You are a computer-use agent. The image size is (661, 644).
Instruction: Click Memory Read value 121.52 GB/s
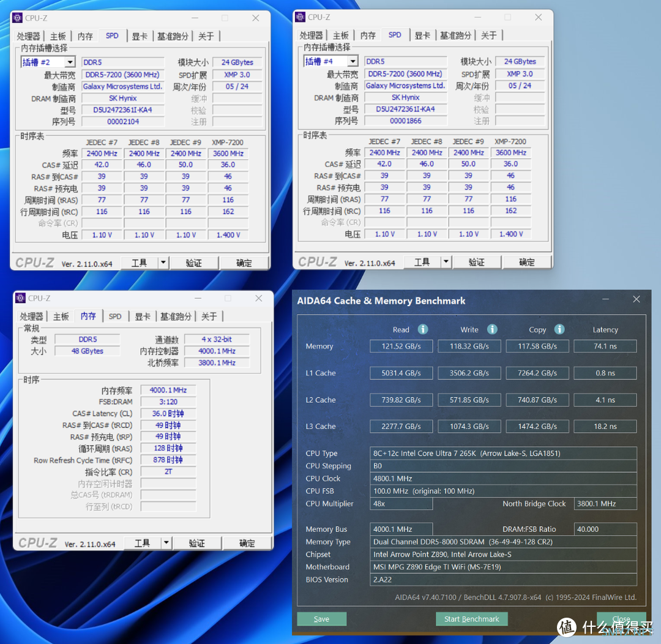[401, 346]
